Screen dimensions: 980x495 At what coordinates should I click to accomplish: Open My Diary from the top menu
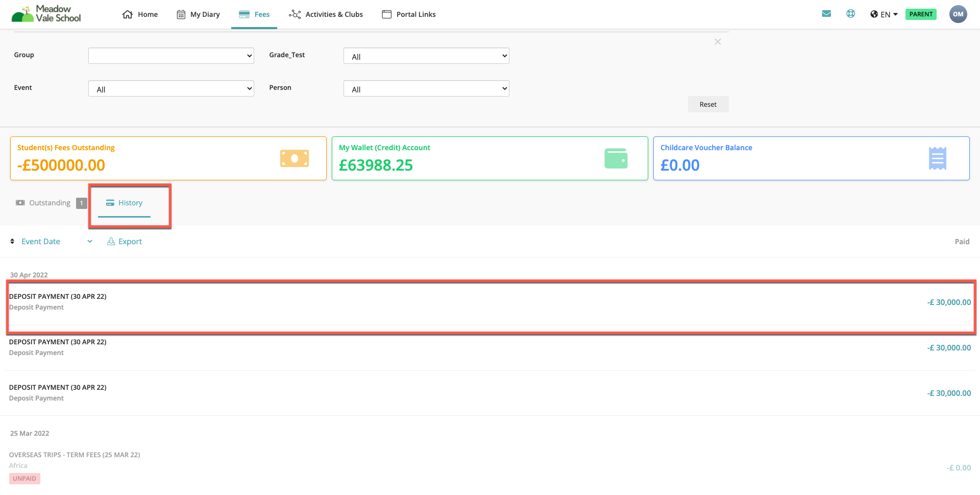coord(198,14)
